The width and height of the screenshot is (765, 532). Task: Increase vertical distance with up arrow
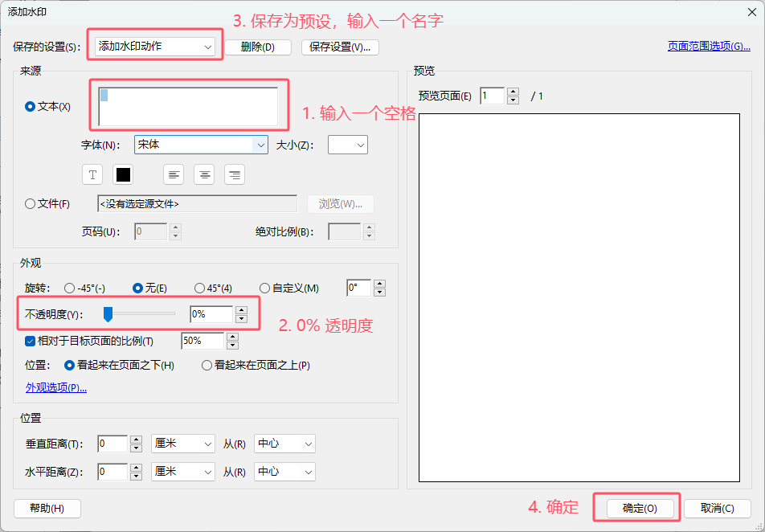tap(136, 440)
